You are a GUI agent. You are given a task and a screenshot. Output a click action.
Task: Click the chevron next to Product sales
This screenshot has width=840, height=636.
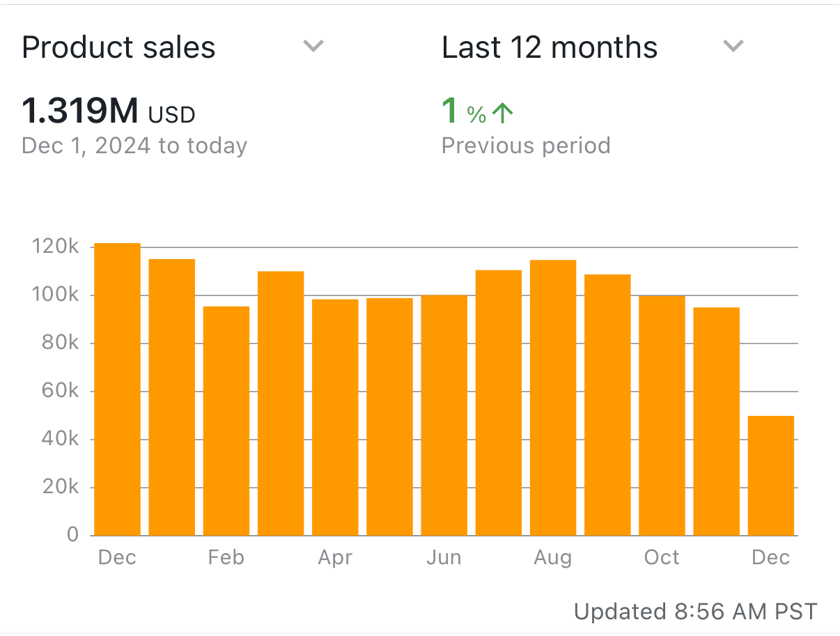(313, 47)
